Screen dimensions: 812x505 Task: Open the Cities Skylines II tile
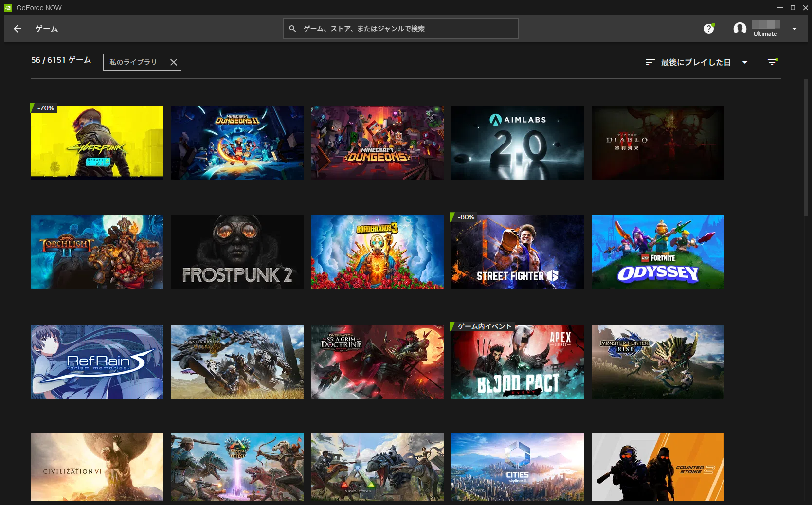point(518,467)
